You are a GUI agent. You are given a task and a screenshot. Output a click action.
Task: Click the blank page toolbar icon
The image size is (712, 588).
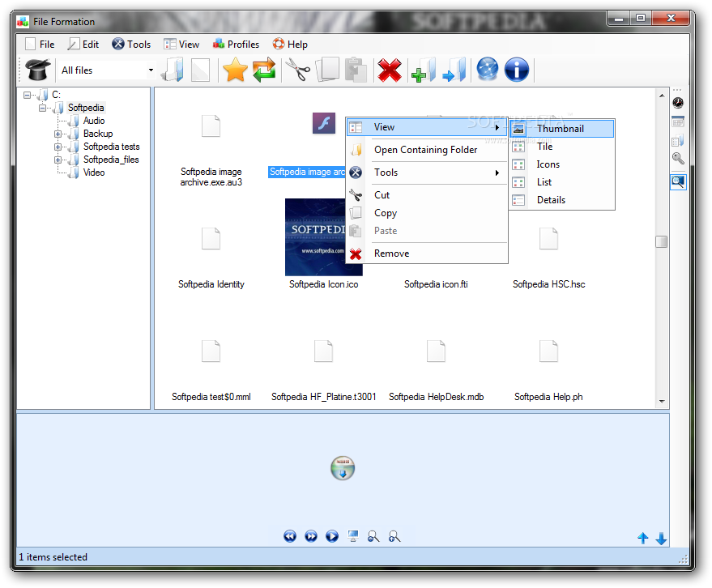[x=200, y=70]
